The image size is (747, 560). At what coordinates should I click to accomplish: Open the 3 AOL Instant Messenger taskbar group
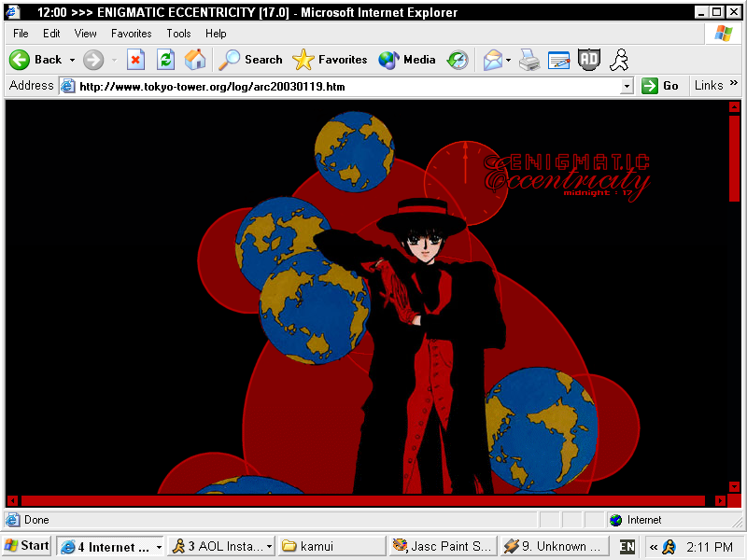[221, 546]
